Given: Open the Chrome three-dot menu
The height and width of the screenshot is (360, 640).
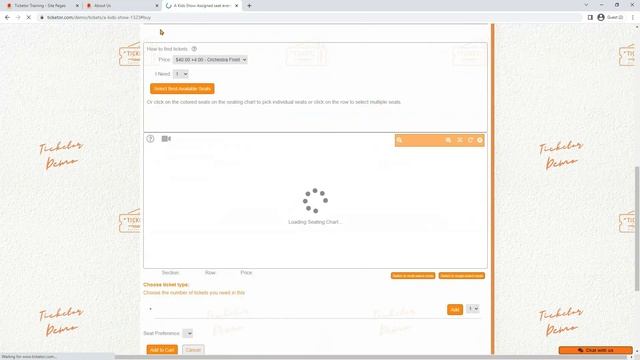Looking at the screenshot, I should coord(633,18).
